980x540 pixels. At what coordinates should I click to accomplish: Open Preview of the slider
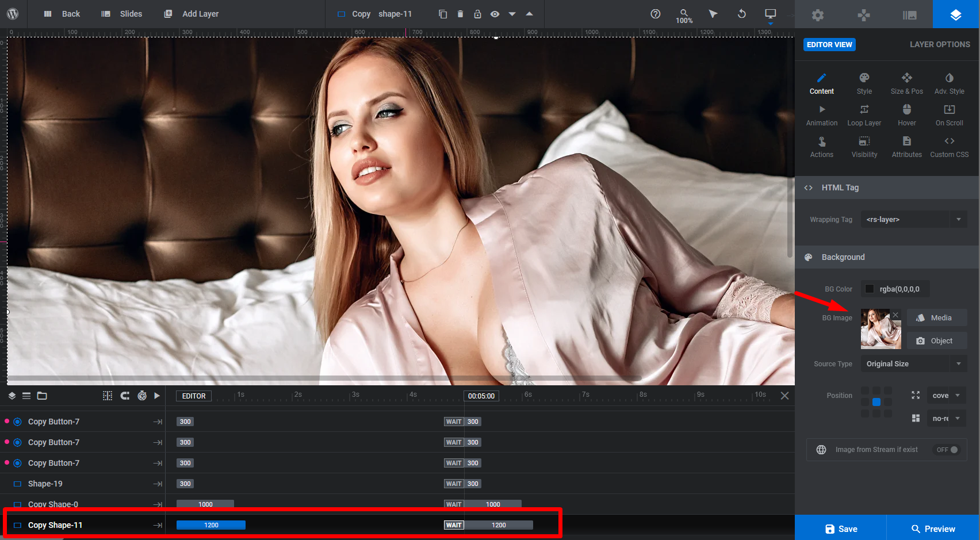pos(933,528)
